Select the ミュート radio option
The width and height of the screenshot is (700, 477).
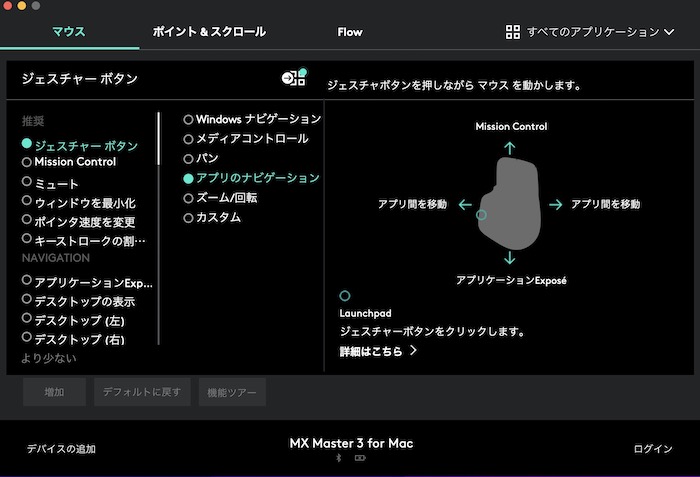click(27, 181)
